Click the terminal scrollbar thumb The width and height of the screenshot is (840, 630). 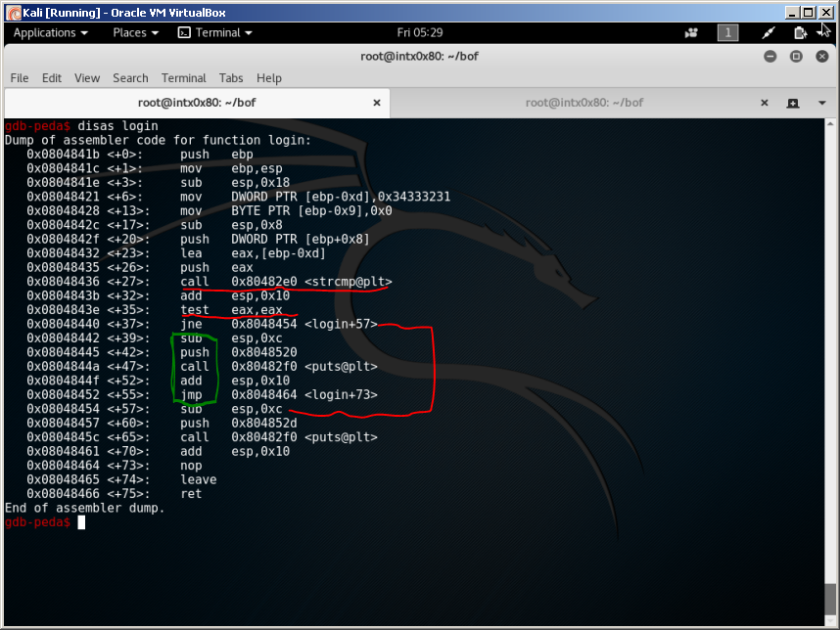coord(830,601)
